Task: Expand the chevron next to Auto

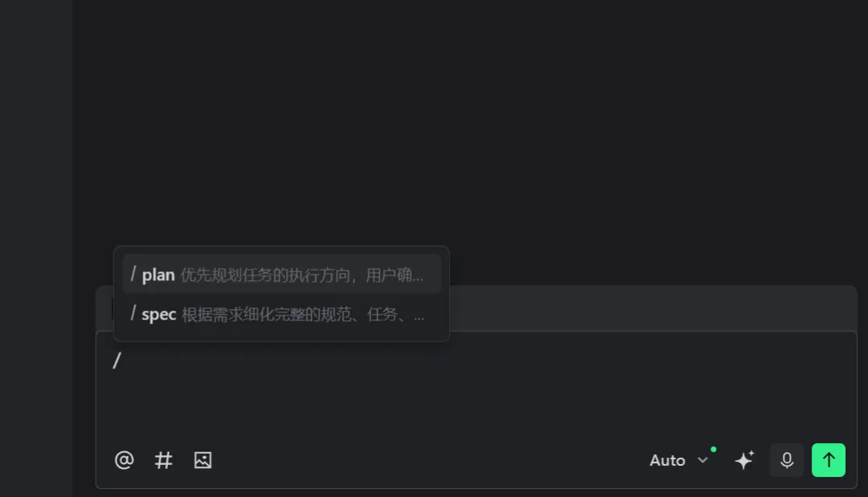Action: click(x=702, y=460)
